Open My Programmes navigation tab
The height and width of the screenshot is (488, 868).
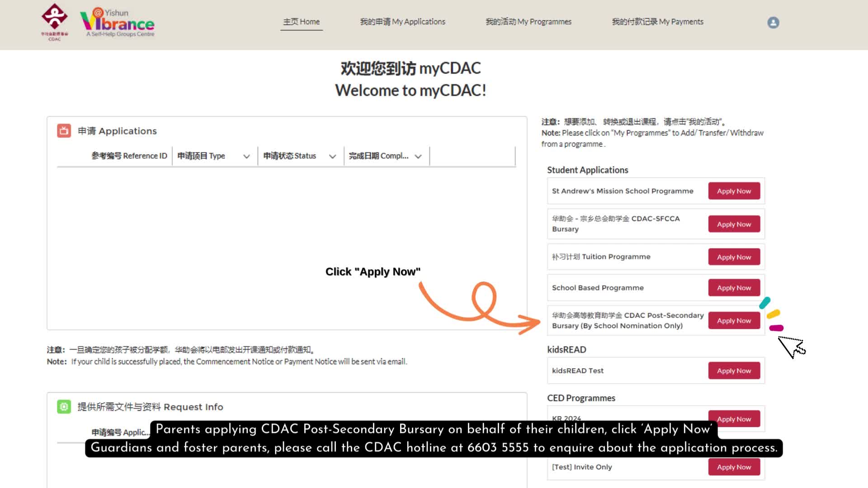pos(528,21)
